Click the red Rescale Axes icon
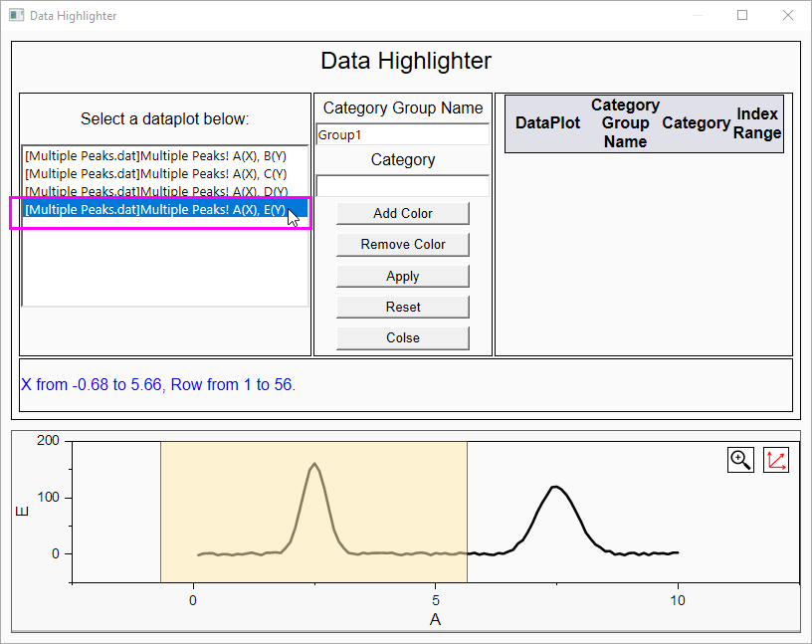Viewport: 812px width, 644px height. 776,459
